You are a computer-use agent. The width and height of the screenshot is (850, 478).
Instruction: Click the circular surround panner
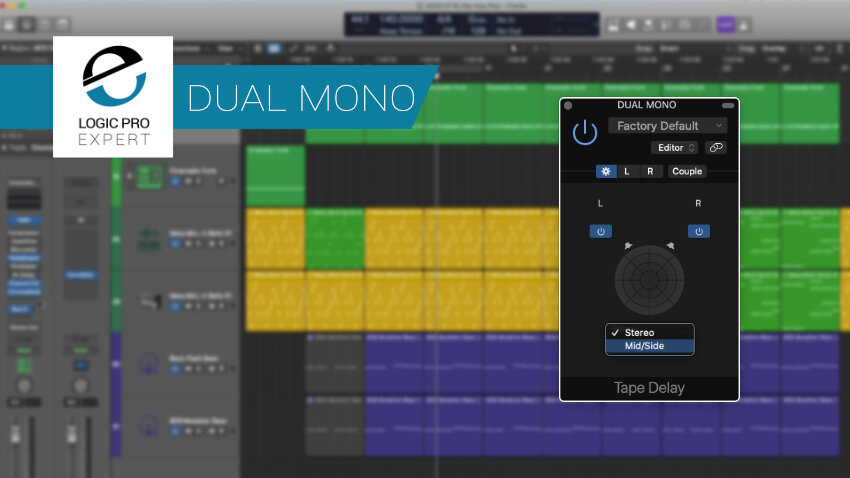[x=649, y=280]
